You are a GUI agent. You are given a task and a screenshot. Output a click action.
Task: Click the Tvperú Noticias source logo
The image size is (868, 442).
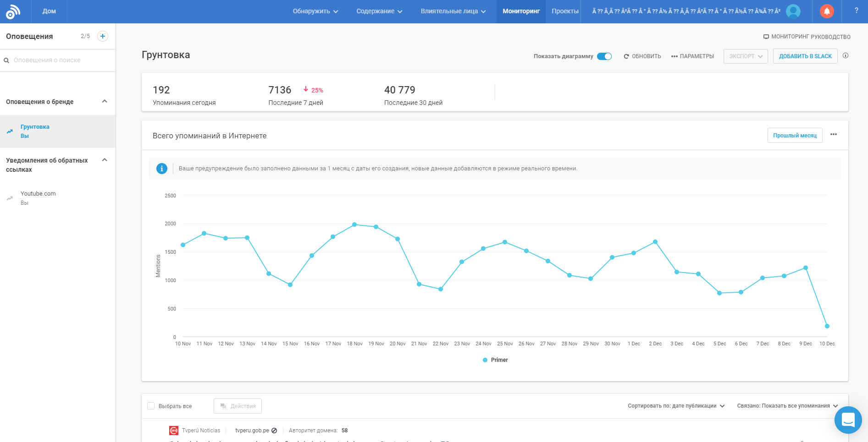(x=174, y=431)
